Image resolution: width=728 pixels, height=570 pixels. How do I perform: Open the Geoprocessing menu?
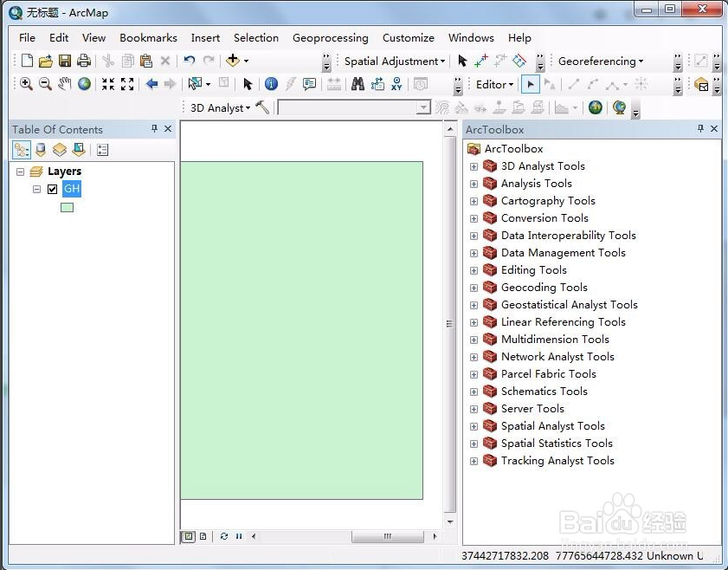(330, 37)
